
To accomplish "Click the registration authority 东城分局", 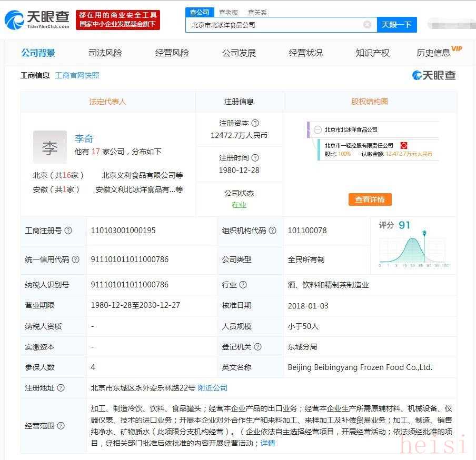I will pyautogui.click(x=302, y=347).
